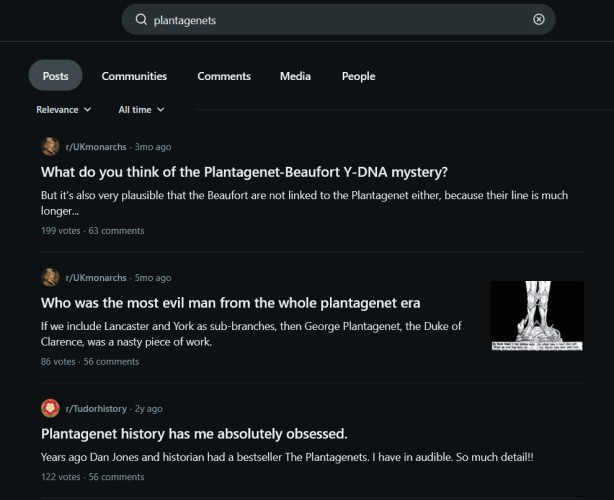Viewport: 614px width, 500px height.
Task: Open the All time filter dropdown
Action: click(141, 110)
